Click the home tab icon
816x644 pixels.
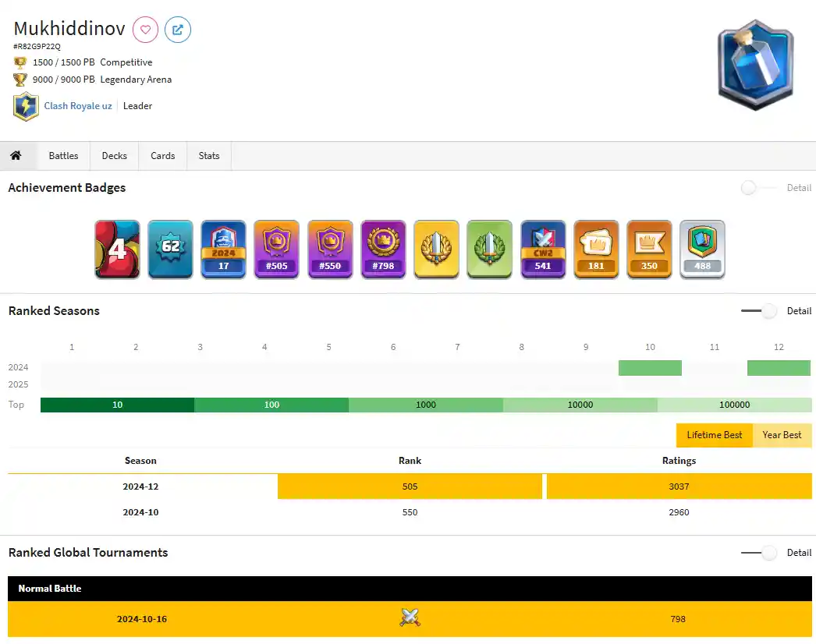point(16,156)
